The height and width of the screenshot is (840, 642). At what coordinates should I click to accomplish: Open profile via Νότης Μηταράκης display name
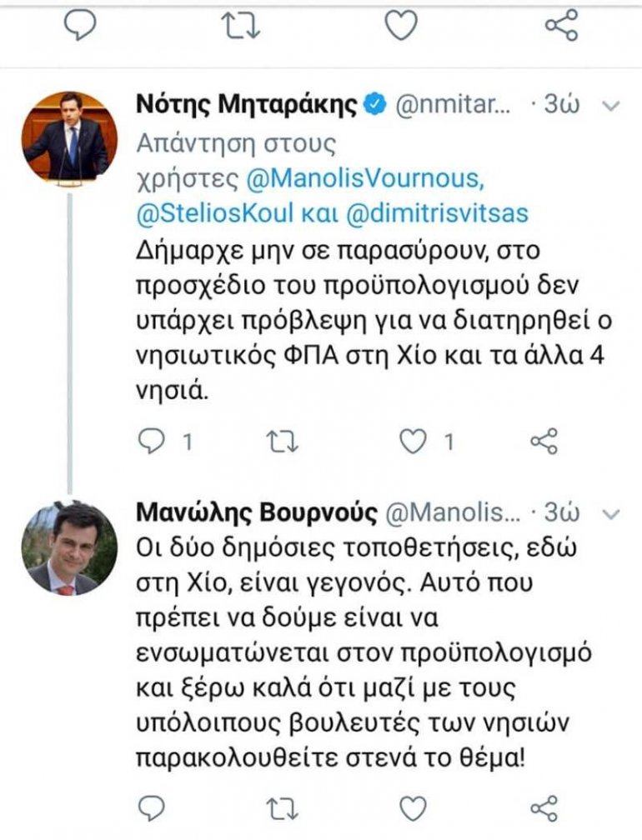click(x=246, y=104)
